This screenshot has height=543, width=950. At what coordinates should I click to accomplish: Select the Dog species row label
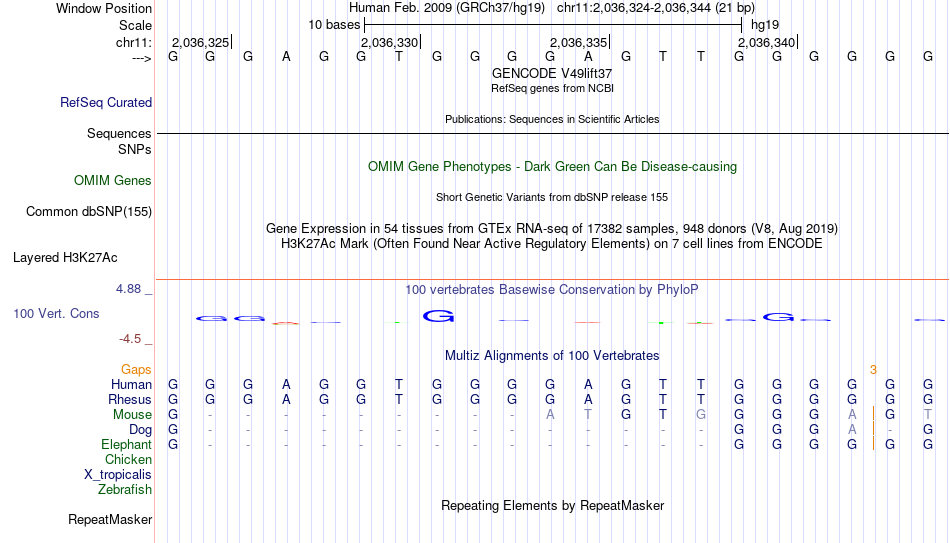pyautogui.click(x=141, y=430)
